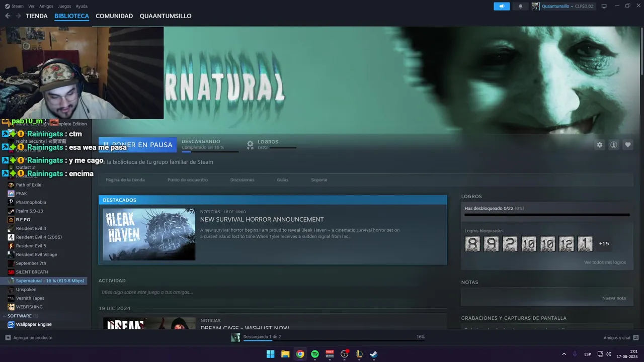Click the bottom download progress bar
644x362 pixels.
(334, 341)
